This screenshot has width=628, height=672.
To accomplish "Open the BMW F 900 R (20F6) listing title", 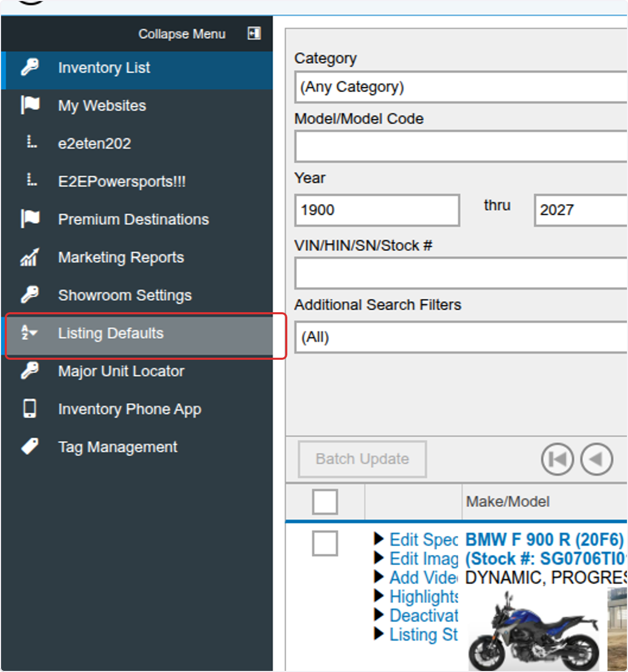I will [544, 540].
